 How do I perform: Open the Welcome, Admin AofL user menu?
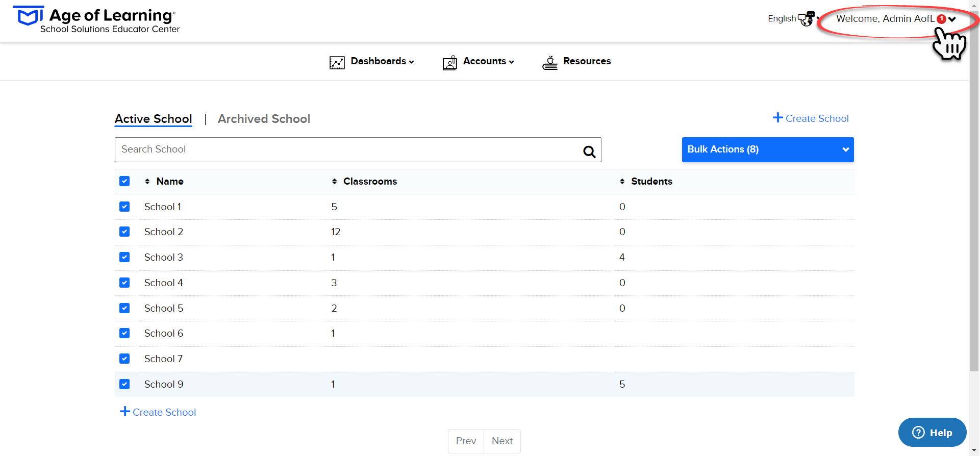(896, 19)
